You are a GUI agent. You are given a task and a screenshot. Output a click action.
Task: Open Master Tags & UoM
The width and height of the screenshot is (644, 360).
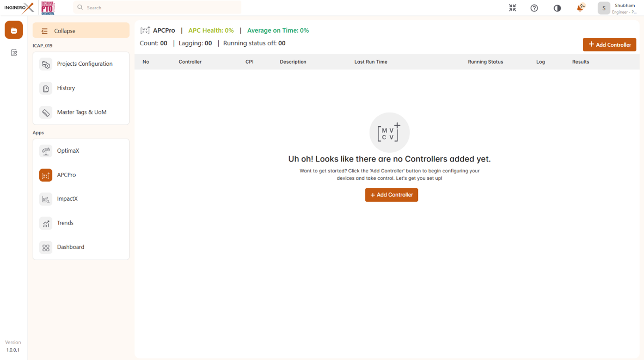81,112
